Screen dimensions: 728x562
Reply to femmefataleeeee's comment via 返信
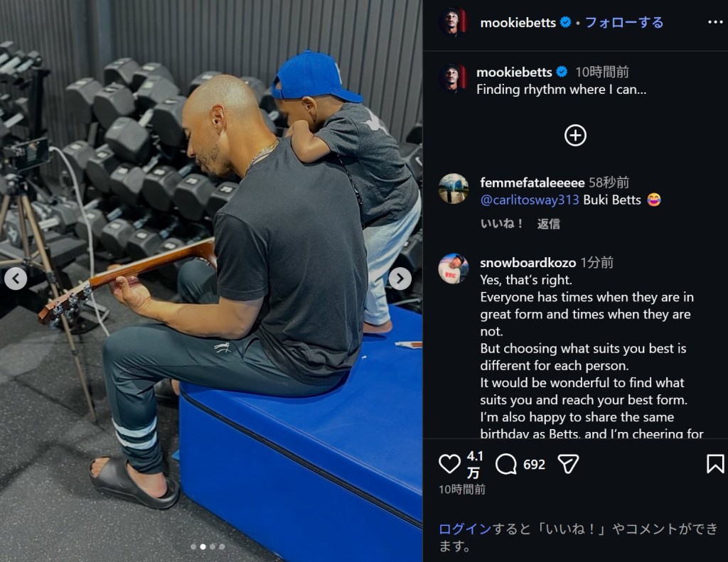[548, 224]
